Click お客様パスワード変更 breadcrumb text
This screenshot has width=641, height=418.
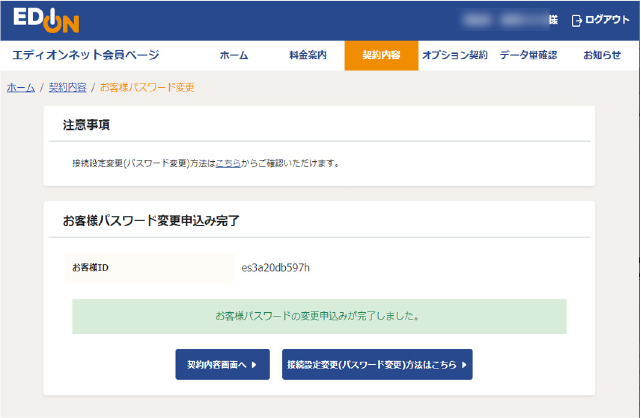tap(147, 87)
